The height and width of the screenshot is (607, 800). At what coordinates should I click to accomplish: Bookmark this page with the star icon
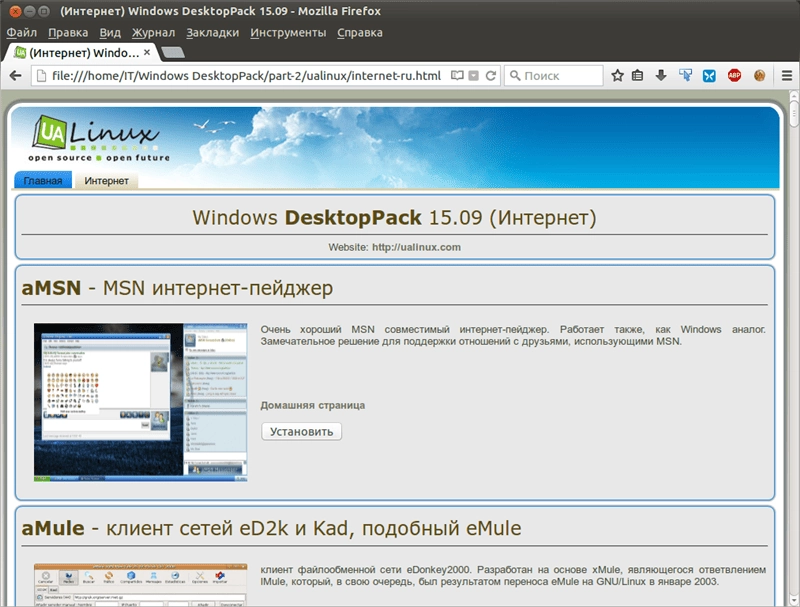pyautogui.click(x=617, y=75)
